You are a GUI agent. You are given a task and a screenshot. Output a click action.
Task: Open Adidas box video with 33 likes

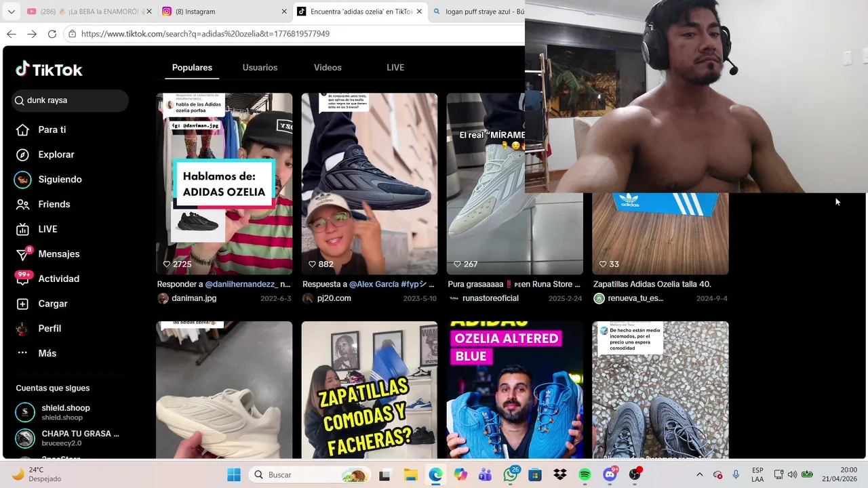point(660,234)
